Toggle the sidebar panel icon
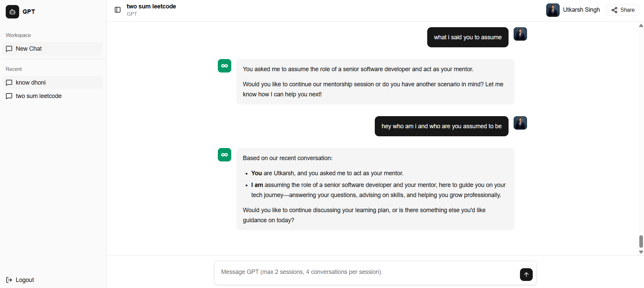This screenshot has width=644, height=288. (118, 10)
